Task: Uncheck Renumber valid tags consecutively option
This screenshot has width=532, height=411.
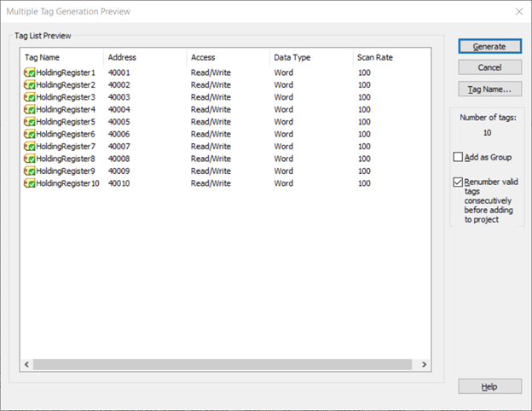Action: click(459, 182)
